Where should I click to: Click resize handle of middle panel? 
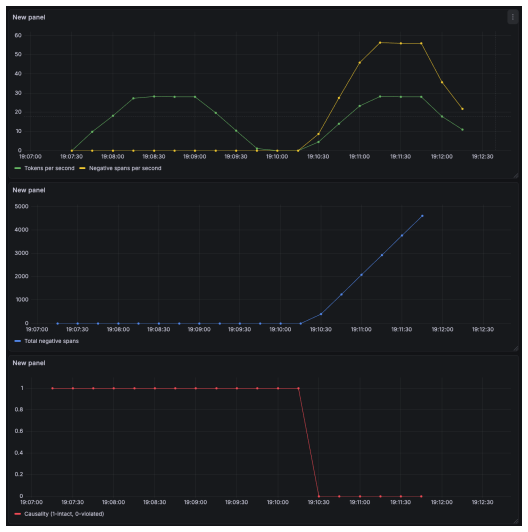[x=515, y=348]
